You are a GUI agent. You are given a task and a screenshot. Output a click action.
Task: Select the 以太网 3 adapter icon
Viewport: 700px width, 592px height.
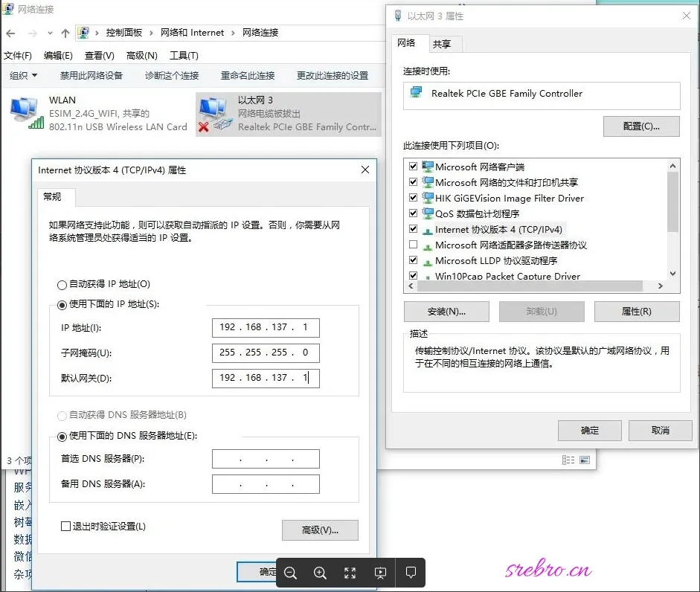click(x=216, y=115)
